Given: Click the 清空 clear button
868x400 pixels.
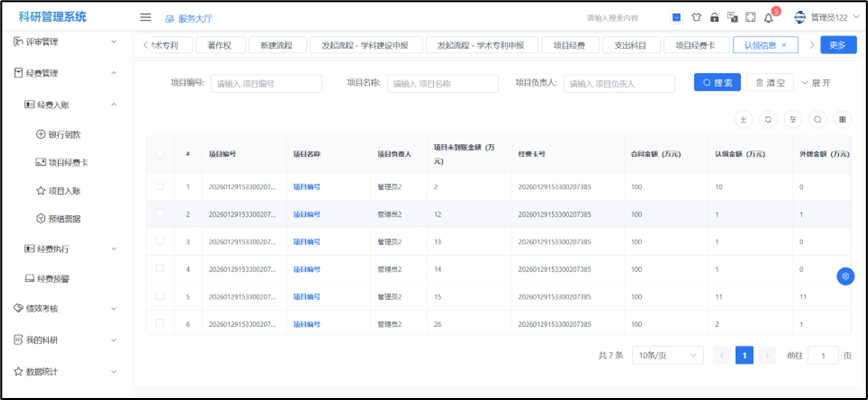Looking at the screenshot, I should pos(770,83).
